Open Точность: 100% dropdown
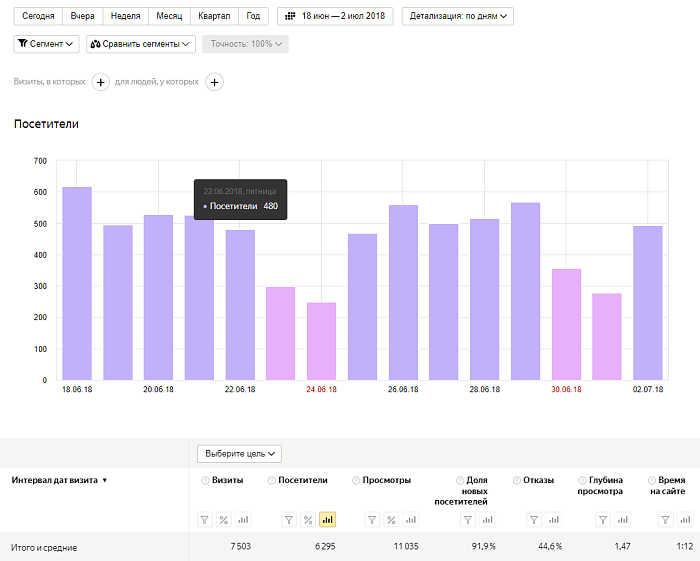This screenshot has height=561, width=700. coord(245,44)
